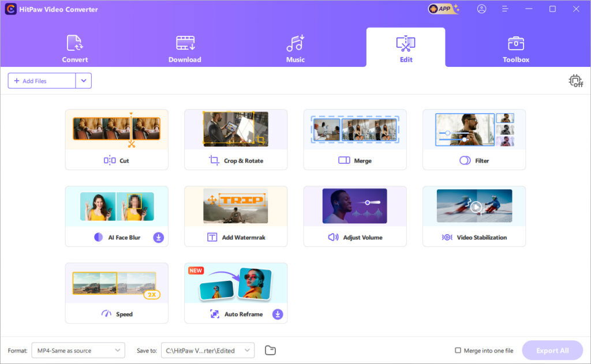Open the Speed 2X thumbnail
This screenshot has height=364, width=591.
(117, 285)
